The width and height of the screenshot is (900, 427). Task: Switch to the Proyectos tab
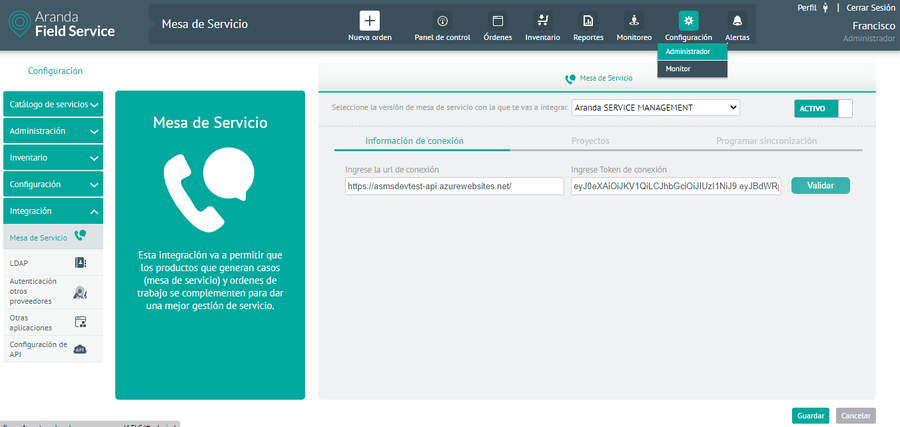(x=590, y=141)
